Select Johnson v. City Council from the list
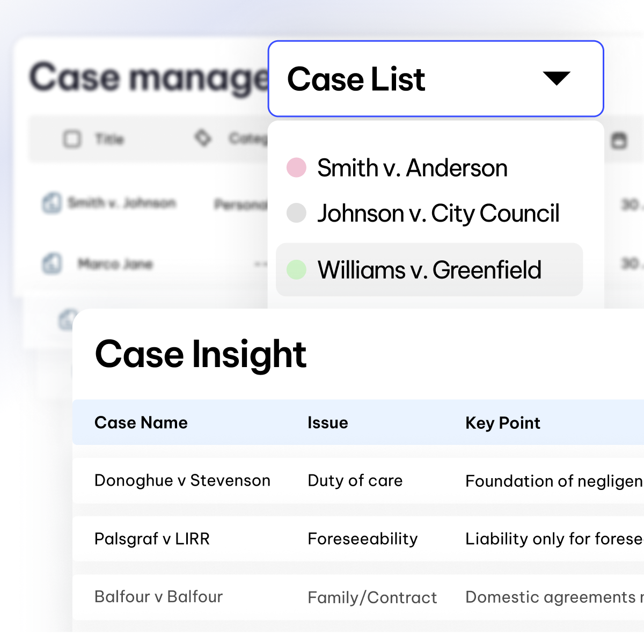This screenshot has width=644, height=644. 439,213
